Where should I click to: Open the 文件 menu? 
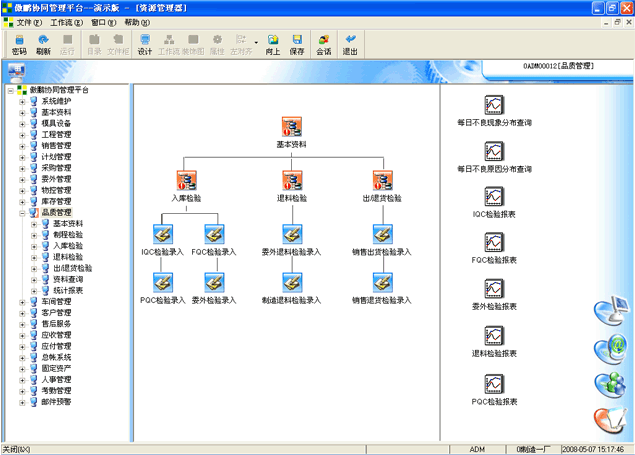click(28, 22)
